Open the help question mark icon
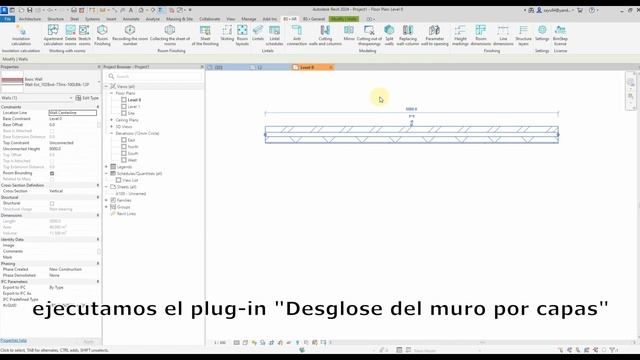The width and height of the screenshot is (640, 360). [592, 10]
